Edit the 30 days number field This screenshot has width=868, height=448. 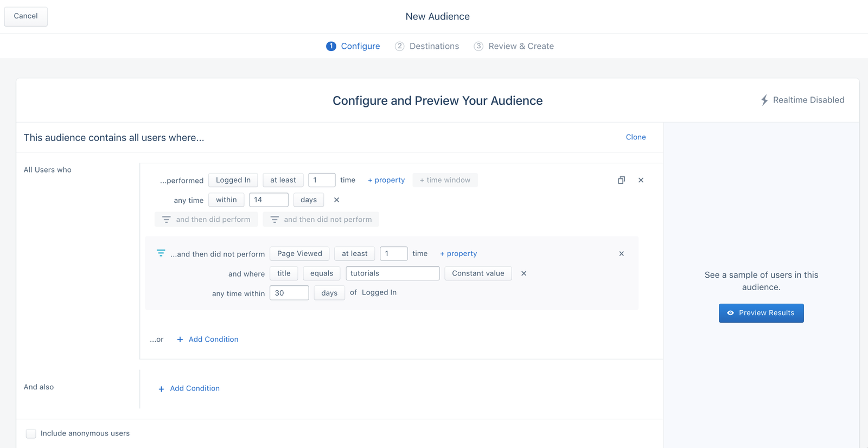(x=289, y=293)
